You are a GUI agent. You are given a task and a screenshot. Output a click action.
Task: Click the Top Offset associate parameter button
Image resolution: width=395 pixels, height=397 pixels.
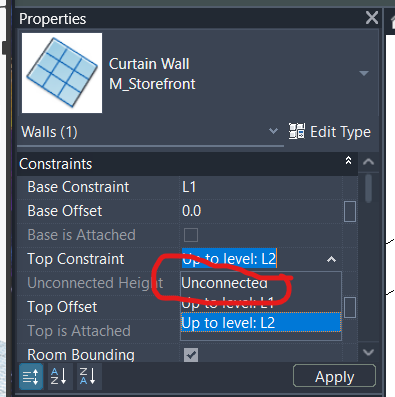coord(350,307)
